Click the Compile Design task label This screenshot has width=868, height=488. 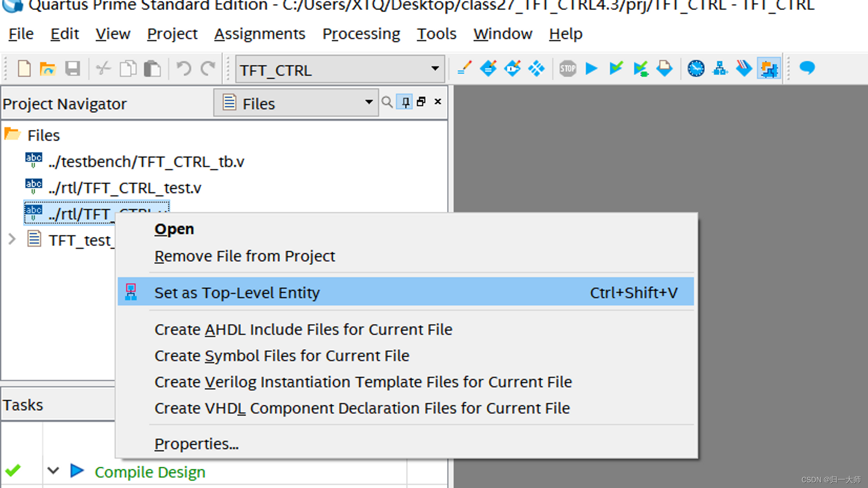[150, 472]
